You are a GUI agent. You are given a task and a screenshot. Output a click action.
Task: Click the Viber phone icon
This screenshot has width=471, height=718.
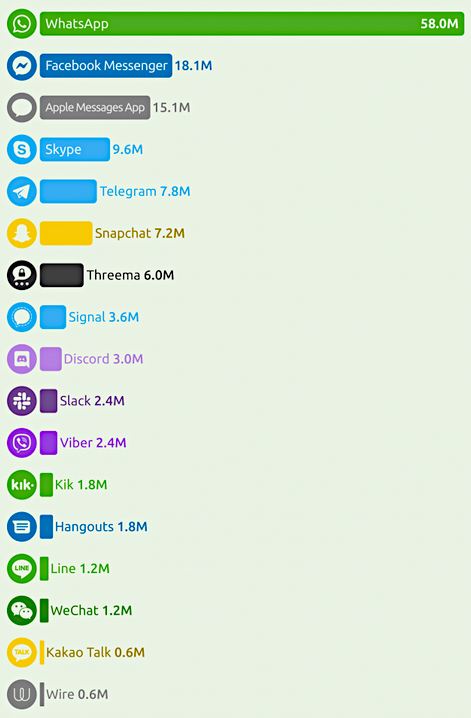tap(22, 443)
